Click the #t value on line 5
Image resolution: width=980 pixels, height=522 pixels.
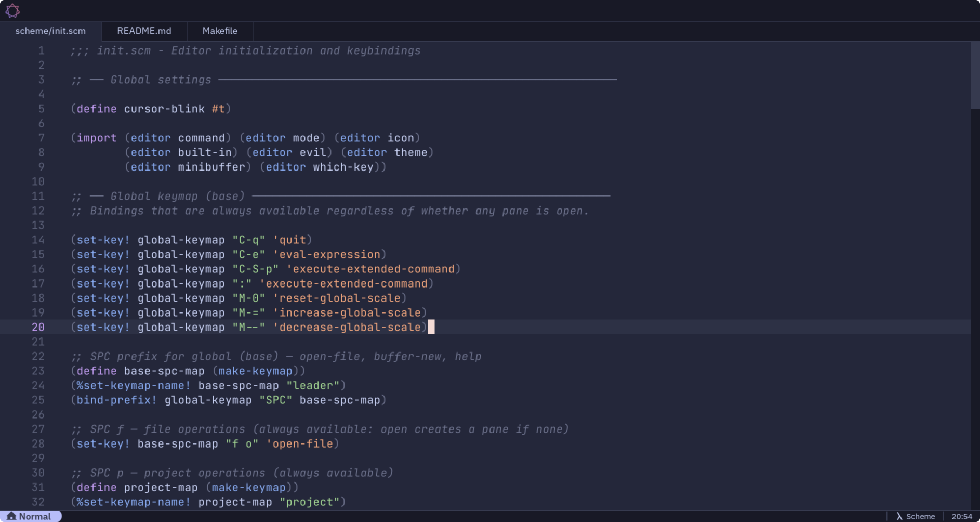218,109
